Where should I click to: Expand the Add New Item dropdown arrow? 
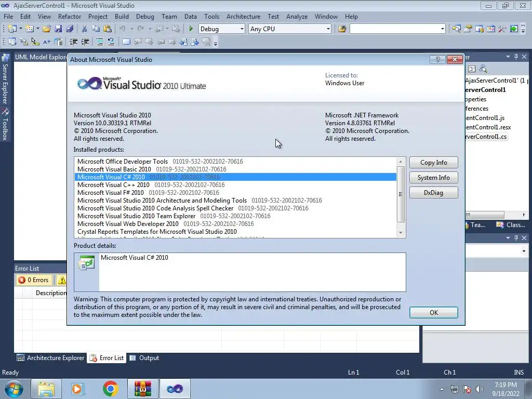pyautogui.click(x=37, y=29)
